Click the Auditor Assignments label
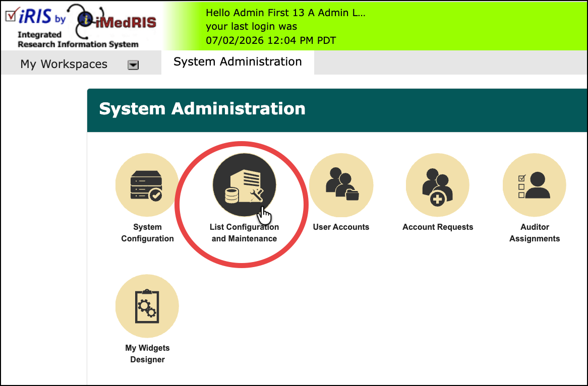Viewport: 588px width, 386px height. tap(535, 233)
